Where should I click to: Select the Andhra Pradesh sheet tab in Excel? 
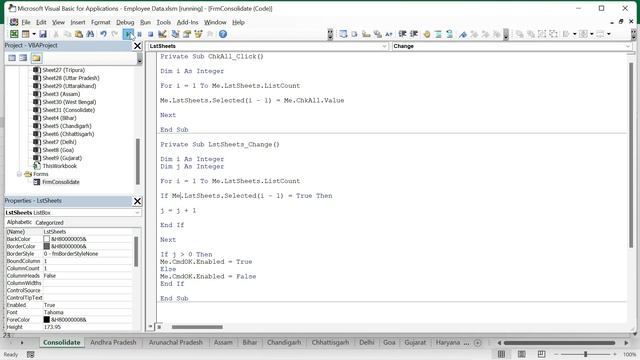pos(113,343)
